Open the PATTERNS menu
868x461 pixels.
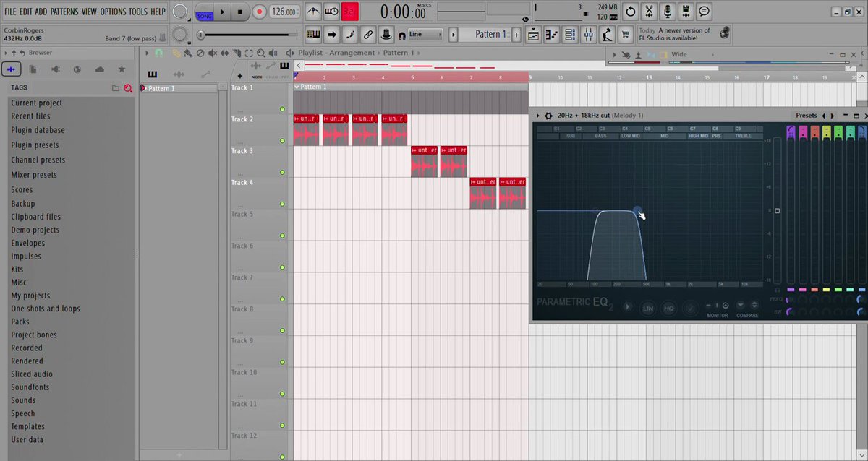(x=64, y=12)
